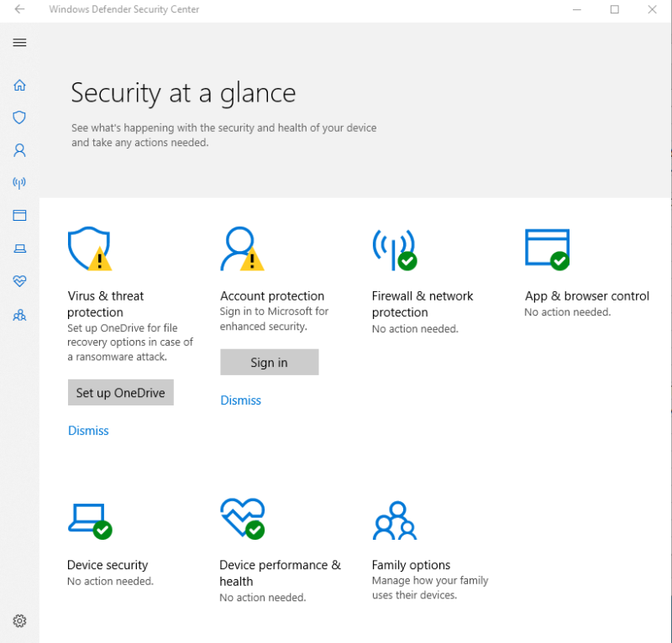
Task: Click 'See what's happening with the security' subtitle
Action: coord(223,135)
